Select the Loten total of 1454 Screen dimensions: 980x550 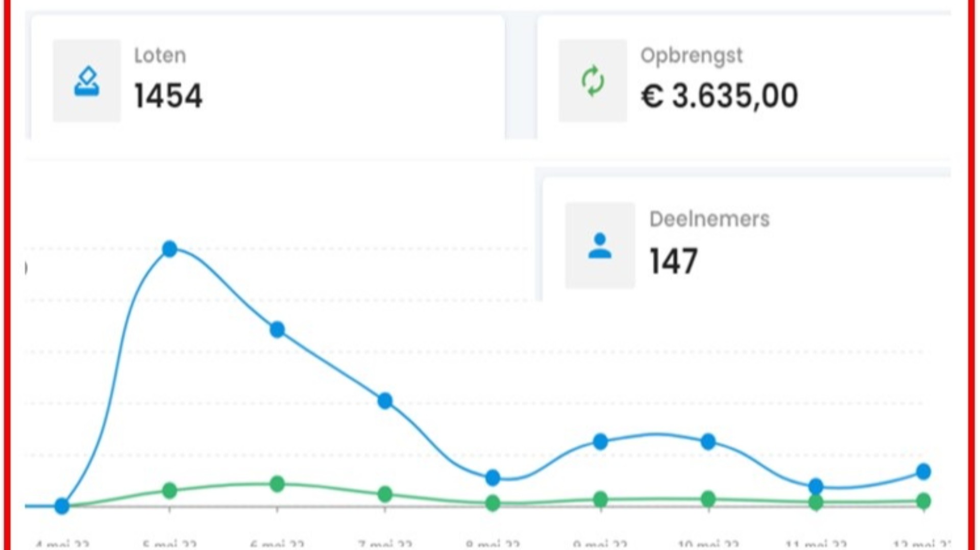[168, 96]
